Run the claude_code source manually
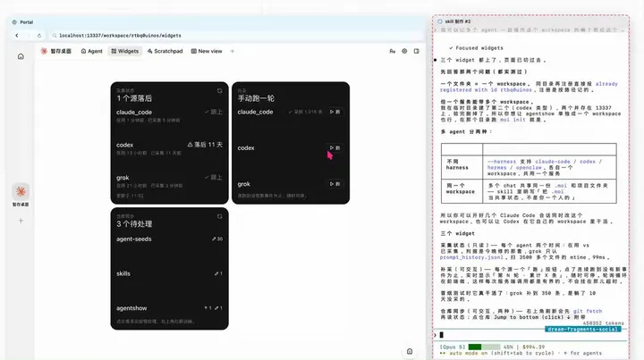 (x=335, y=112)
